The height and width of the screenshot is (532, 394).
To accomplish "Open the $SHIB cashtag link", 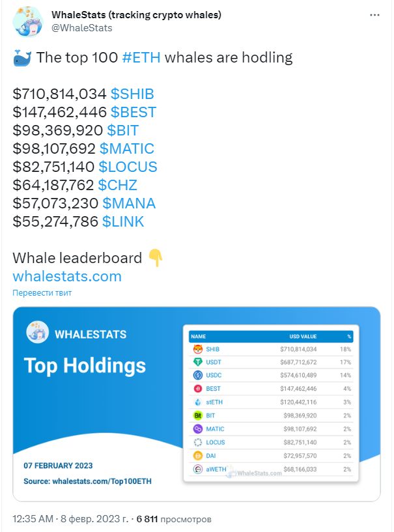I will [132, 94].
